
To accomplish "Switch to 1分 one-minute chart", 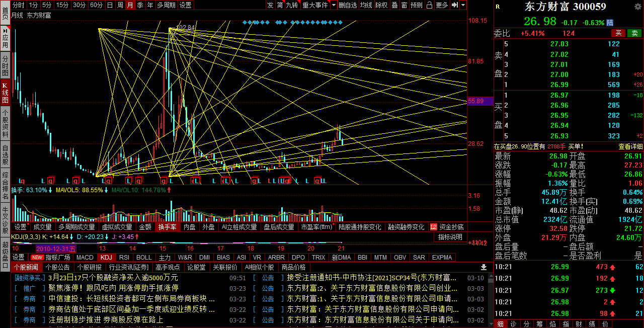I will pos(33,5).
